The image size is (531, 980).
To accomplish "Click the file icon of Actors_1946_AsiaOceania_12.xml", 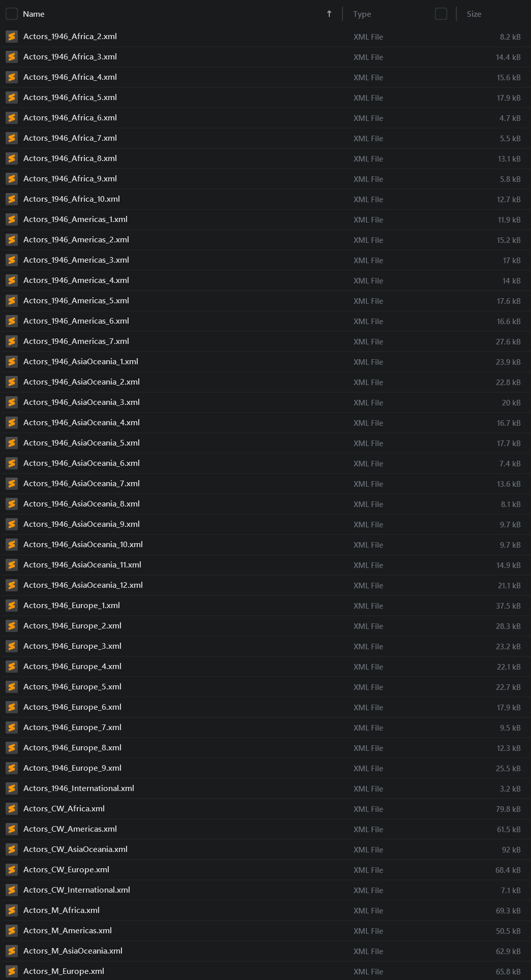I will (12, 585).
